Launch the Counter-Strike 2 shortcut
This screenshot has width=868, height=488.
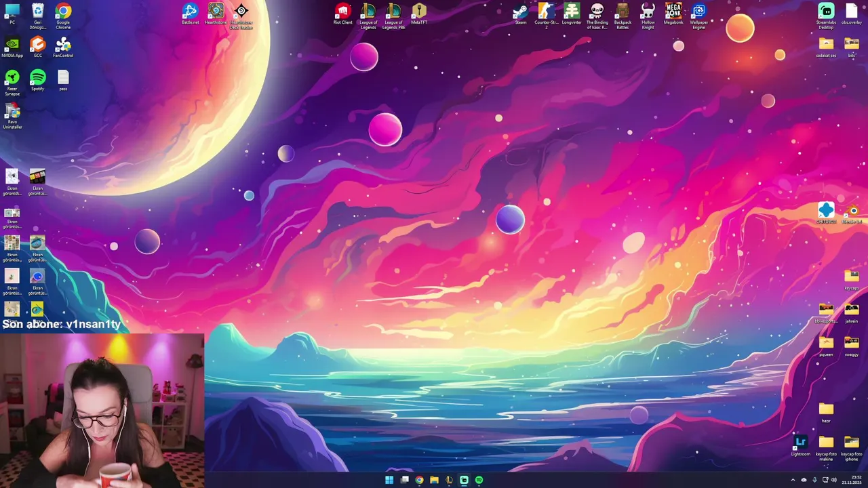click(x=546, y=16)
